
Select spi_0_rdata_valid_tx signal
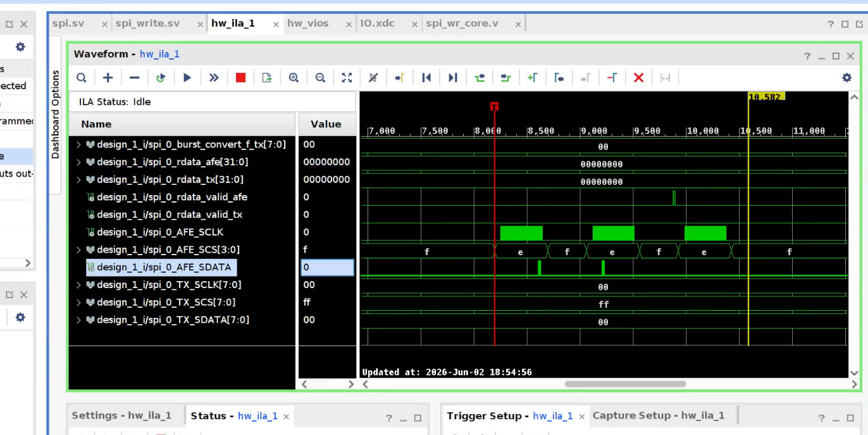pos(170,215)
